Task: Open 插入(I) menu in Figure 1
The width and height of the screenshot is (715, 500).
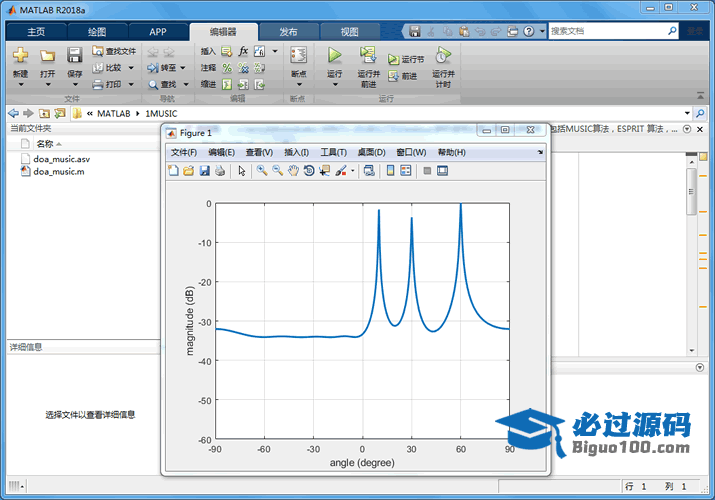Action: click(x=296, y=152)
